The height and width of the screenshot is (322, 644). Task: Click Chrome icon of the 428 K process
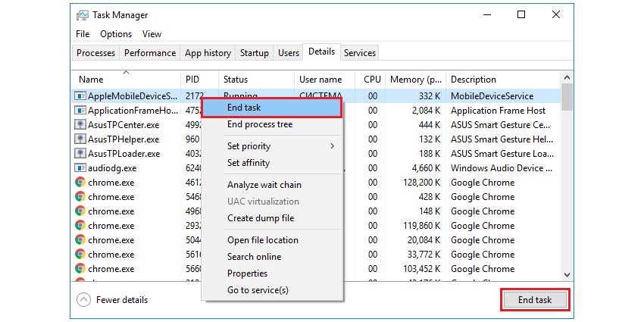point(80,197)
